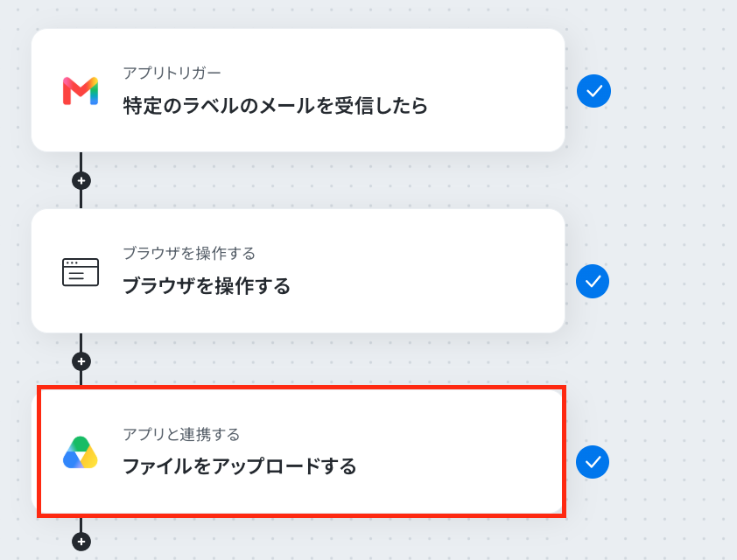Open the 特定のラベルのメールを受信したら step title

tap(276, 106)
